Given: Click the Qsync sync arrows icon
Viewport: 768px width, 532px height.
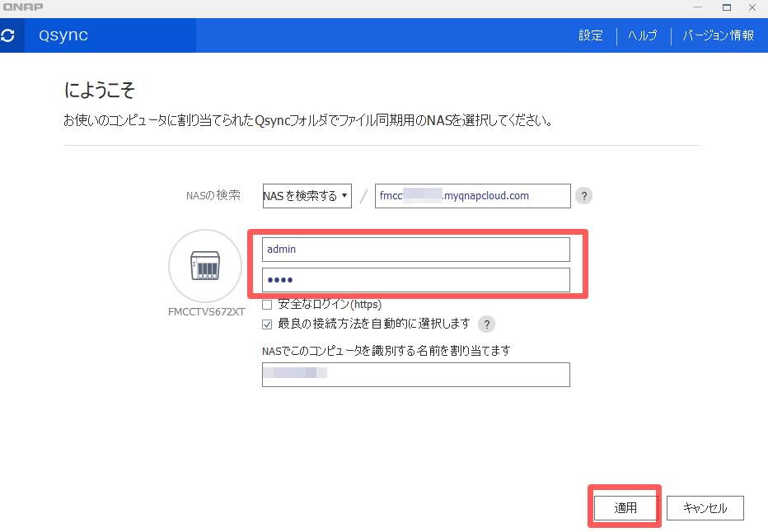Looking at the screenshot, I should tap(8, 35).
